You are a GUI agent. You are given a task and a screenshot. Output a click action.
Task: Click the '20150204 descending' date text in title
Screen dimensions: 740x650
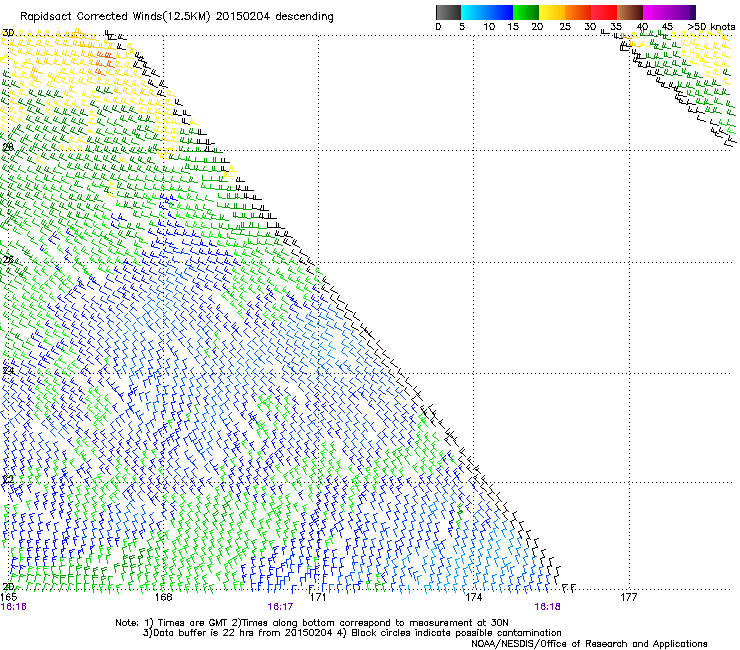click(275, 17)
